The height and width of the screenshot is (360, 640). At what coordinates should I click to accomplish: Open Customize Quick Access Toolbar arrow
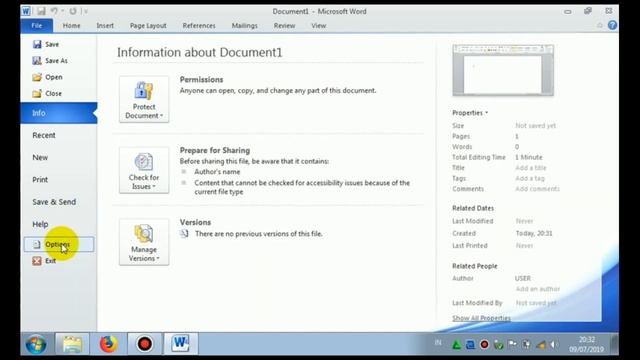coord(85,11)
